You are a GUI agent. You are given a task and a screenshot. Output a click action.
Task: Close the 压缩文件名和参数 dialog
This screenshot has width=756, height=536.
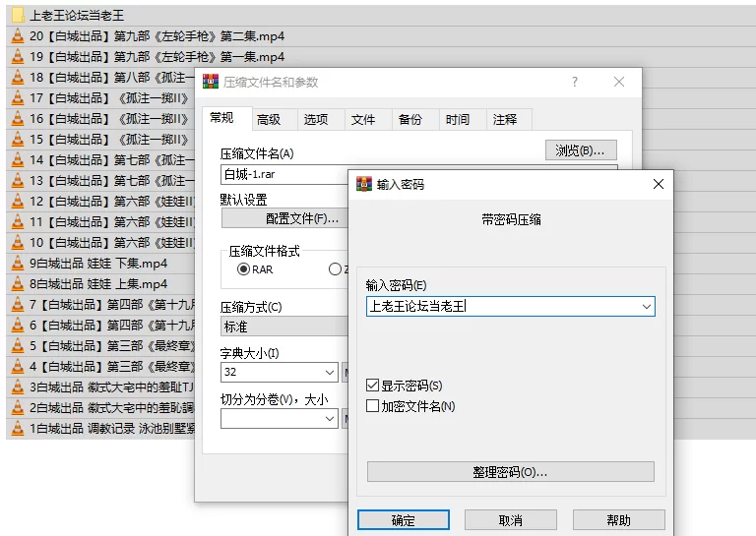[619, 82]
